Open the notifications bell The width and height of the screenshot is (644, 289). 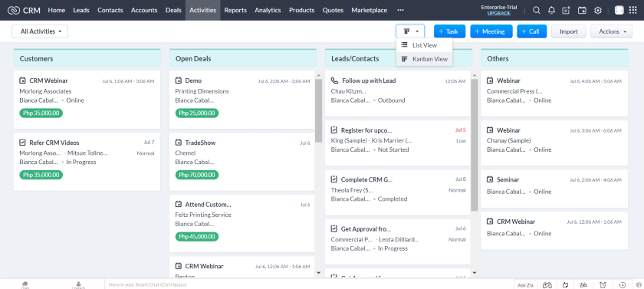pos(551,10)
